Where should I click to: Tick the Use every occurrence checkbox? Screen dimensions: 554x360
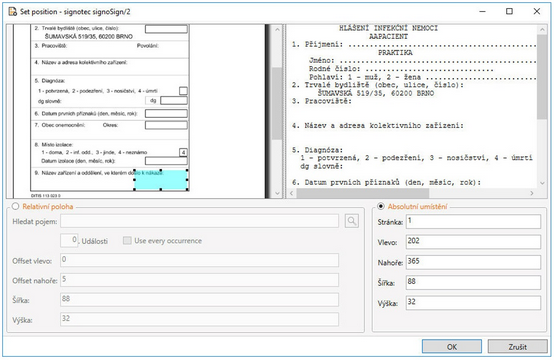click(x=127, y=241)
